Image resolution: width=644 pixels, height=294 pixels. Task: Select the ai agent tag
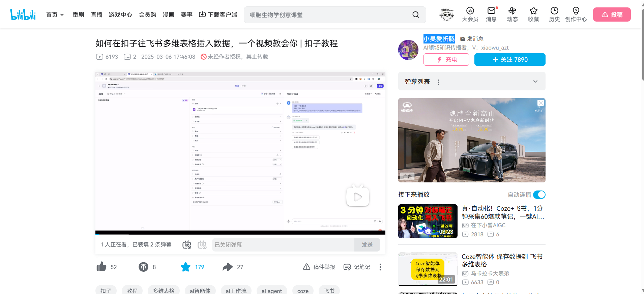(x=272, y=290)
